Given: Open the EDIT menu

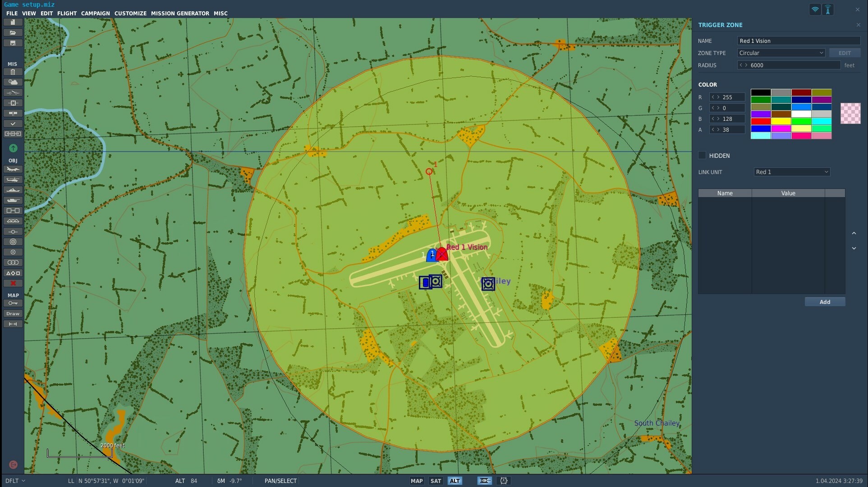Looking at the screenshot, I should coord(46,13).
